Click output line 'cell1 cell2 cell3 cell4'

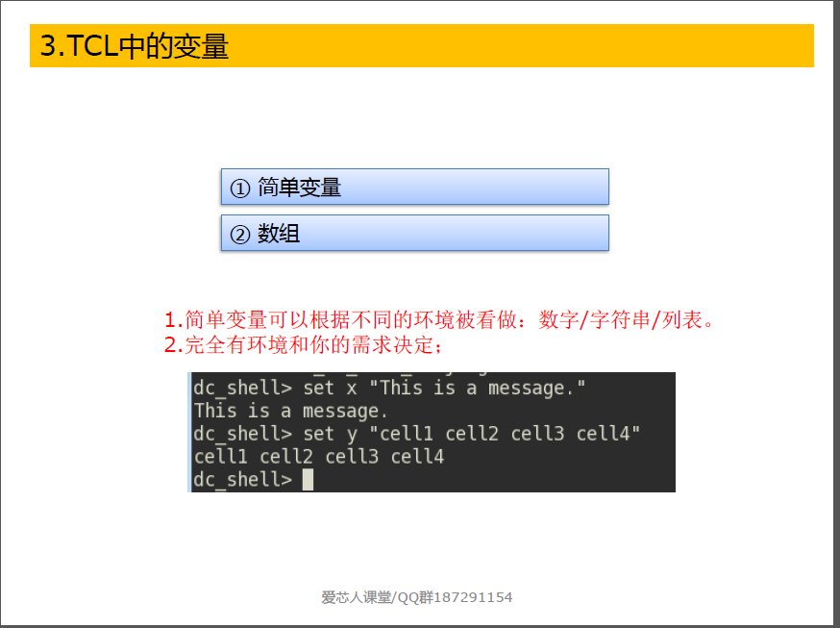319,457
